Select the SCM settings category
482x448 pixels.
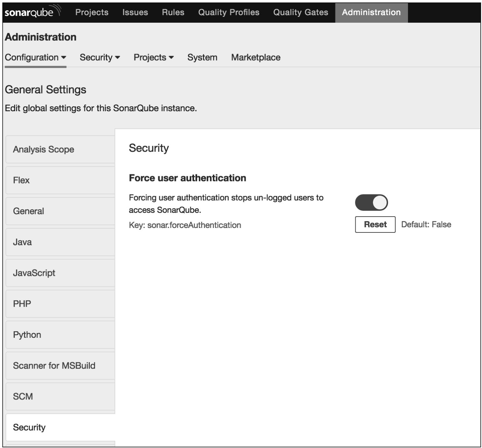61,396
